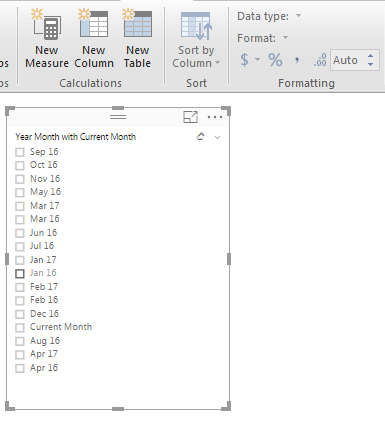Create a New Column
Image resolution: width=385 pixels, height=424 pixels.
coord(94,39)
